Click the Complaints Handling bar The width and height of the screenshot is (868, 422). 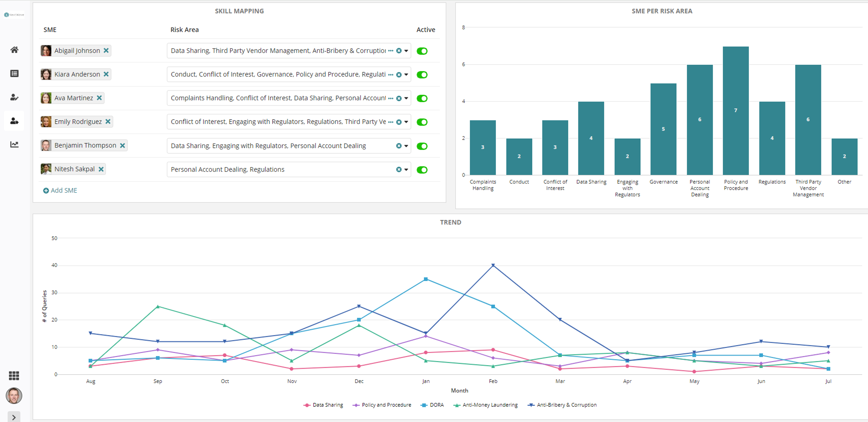(483, 147)
